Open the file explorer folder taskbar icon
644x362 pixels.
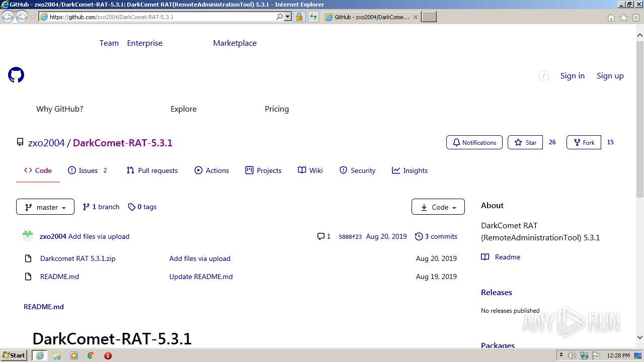57,355
